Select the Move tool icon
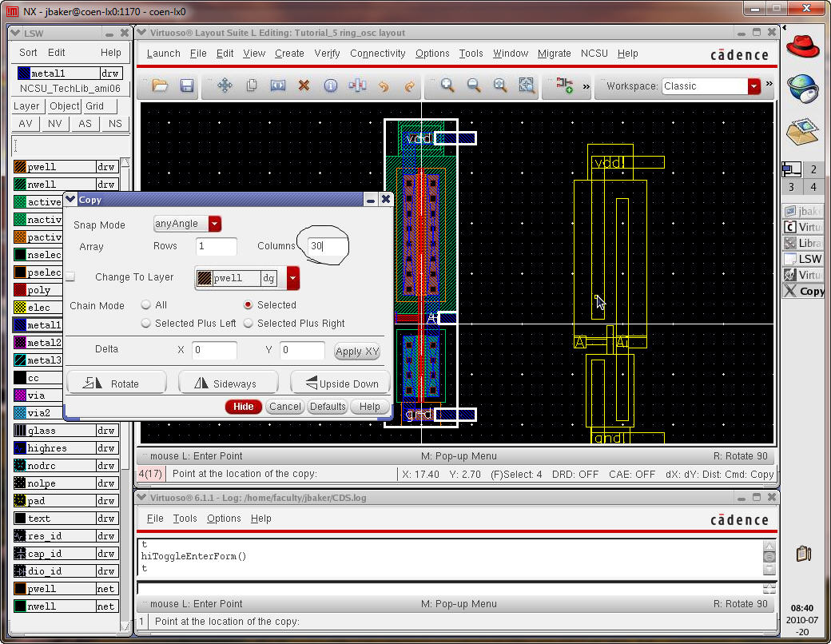 pos(225,86)
